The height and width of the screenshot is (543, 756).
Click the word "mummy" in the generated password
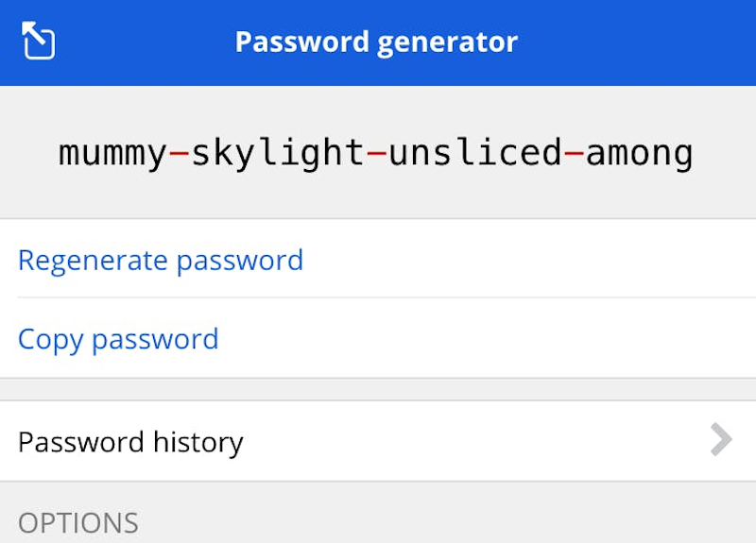pyautogui.click(x=113, y=152)
